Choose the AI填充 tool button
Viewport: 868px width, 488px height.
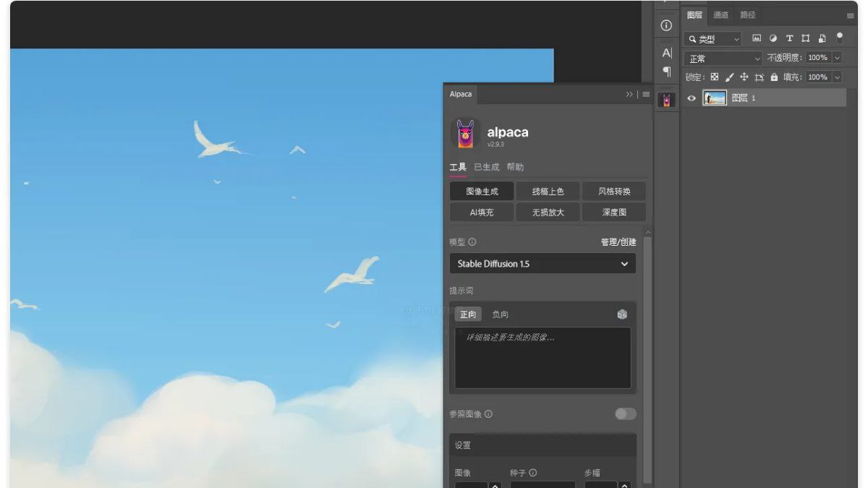coord(482,212)
